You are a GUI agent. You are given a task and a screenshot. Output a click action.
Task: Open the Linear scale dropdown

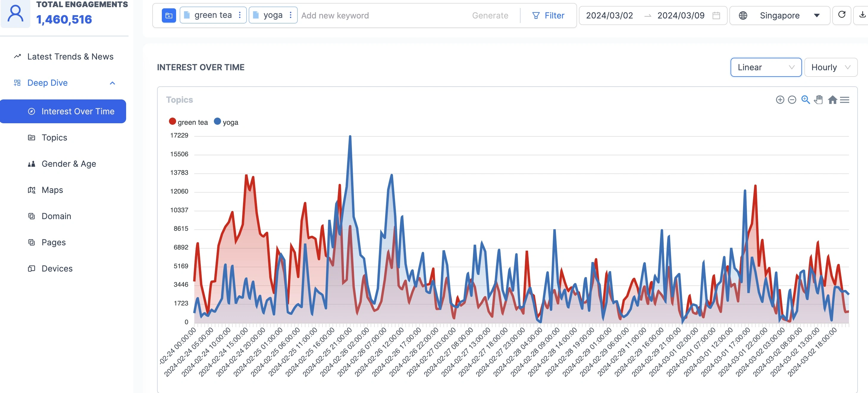point(766,67)
